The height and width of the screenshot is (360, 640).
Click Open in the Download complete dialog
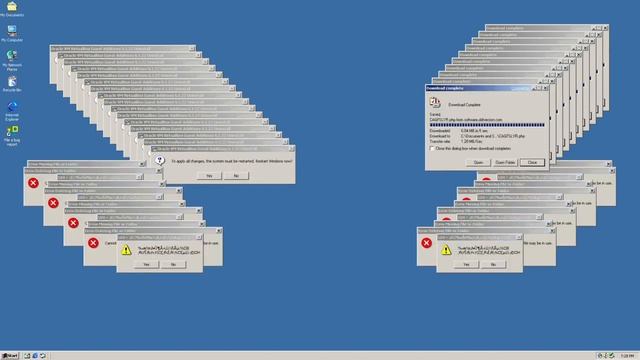click(x=478, y=162)
